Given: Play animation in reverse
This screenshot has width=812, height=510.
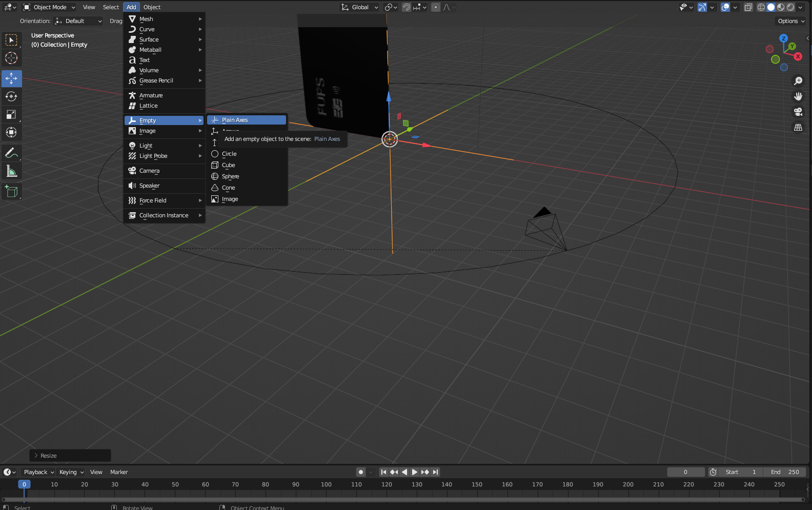Looking at the screenshot, I should coord(404,472).
